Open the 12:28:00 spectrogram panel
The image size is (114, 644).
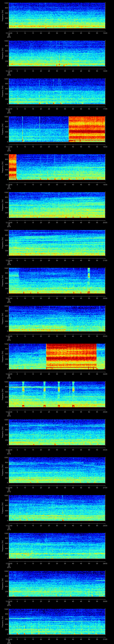(57, 546)
